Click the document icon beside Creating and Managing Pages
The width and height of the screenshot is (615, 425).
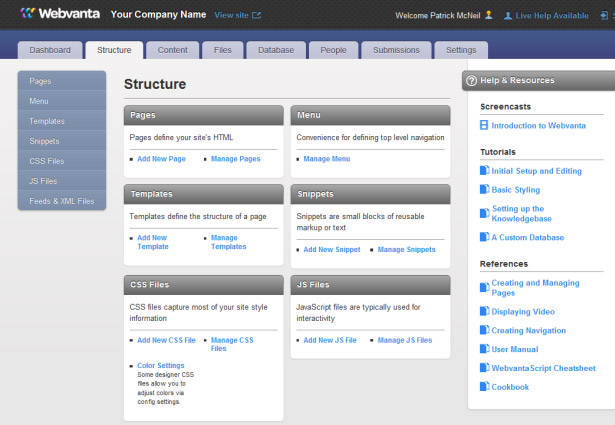(484, 287)
